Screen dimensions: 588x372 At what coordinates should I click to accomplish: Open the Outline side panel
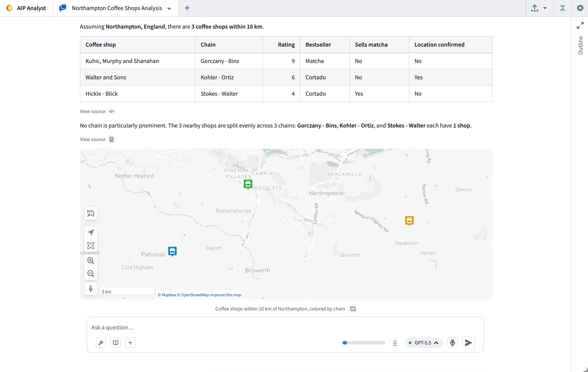click(580, 45)
